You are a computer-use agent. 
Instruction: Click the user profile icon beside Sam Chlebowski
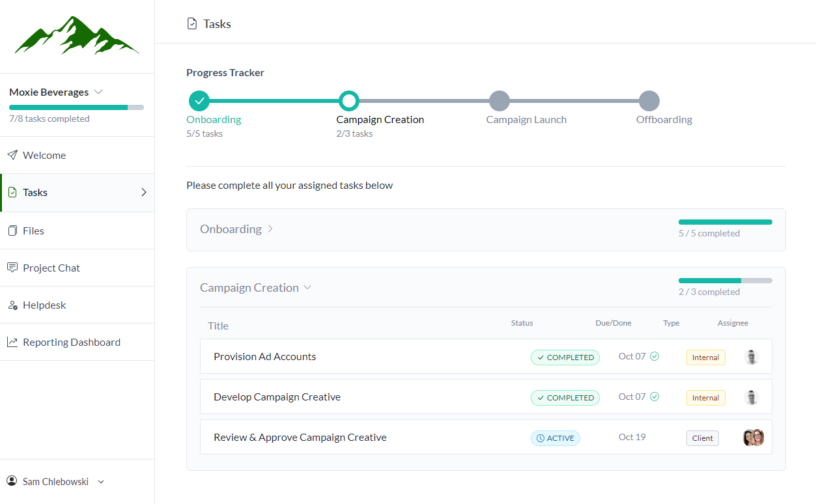tap(12, 481)
